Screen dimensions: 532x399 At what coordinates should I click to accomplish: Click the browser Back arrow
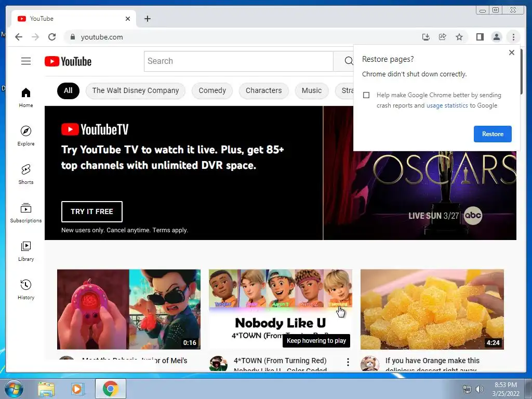click(19, 37)
